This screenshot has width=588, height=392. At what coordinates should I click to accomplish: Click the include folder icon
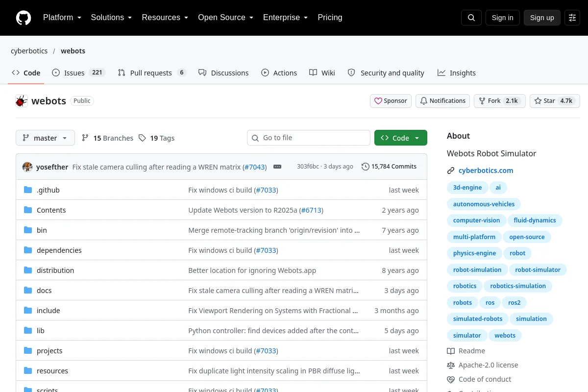coord(28,311)
